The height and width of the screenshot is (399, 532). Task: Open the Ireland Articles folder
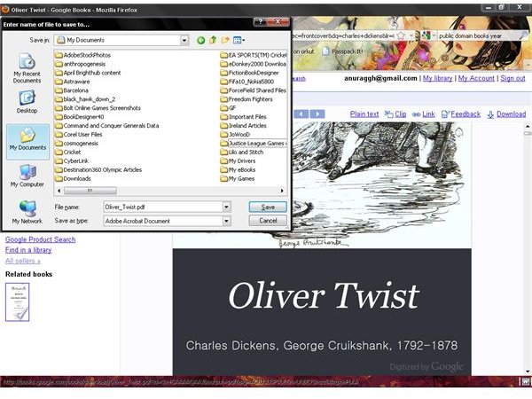point(244,126)
